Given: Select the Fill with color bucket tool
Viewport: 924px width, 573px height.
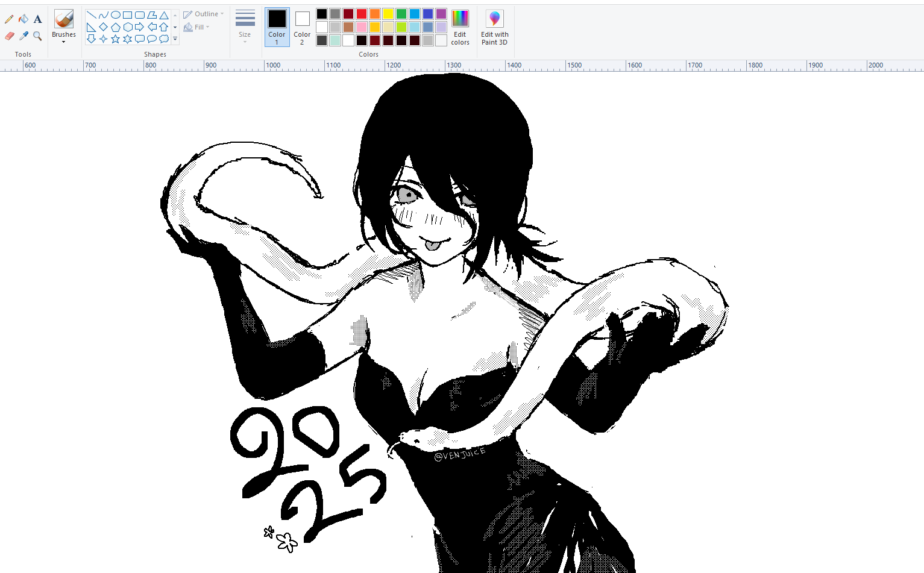Looking at the screenshot, I should click(24, 19).
